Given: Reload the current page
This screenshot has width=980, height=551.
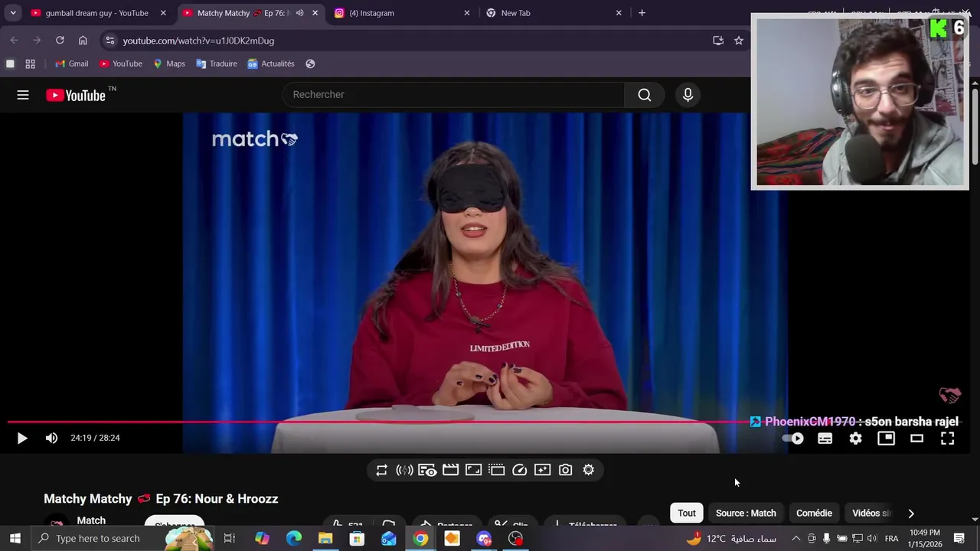Looking at the screenshot, I should click(60, 41).
